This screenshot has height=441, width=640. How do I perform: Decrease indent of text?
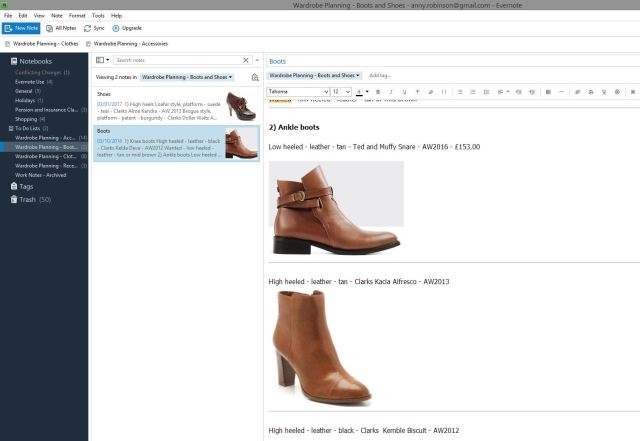(x=518, y=92)
